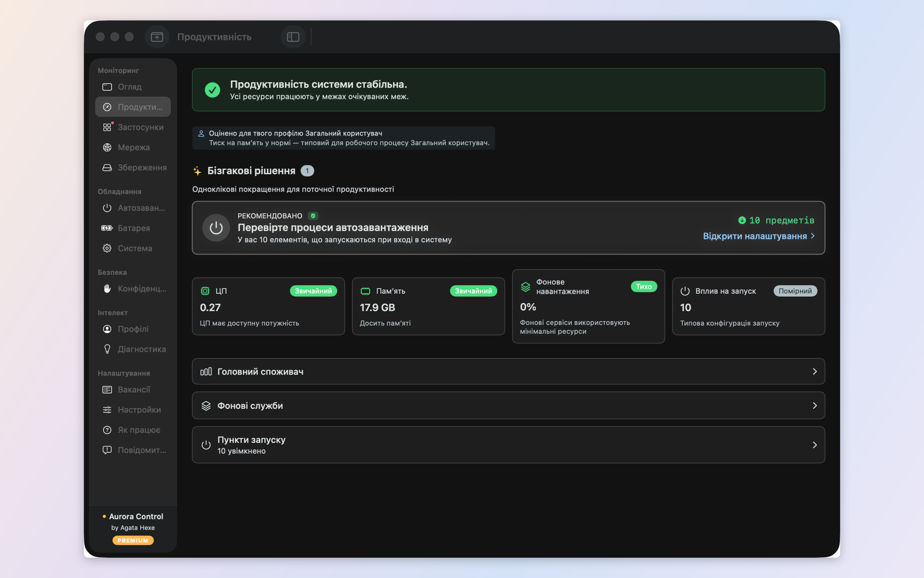924x578 pixels.
Task: Click the layers icon in Фонові служби
Action: pos(206,406)
